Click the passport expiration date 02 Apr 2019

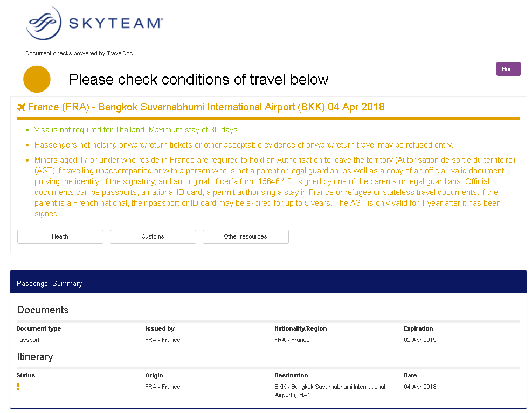click(420, 340)
